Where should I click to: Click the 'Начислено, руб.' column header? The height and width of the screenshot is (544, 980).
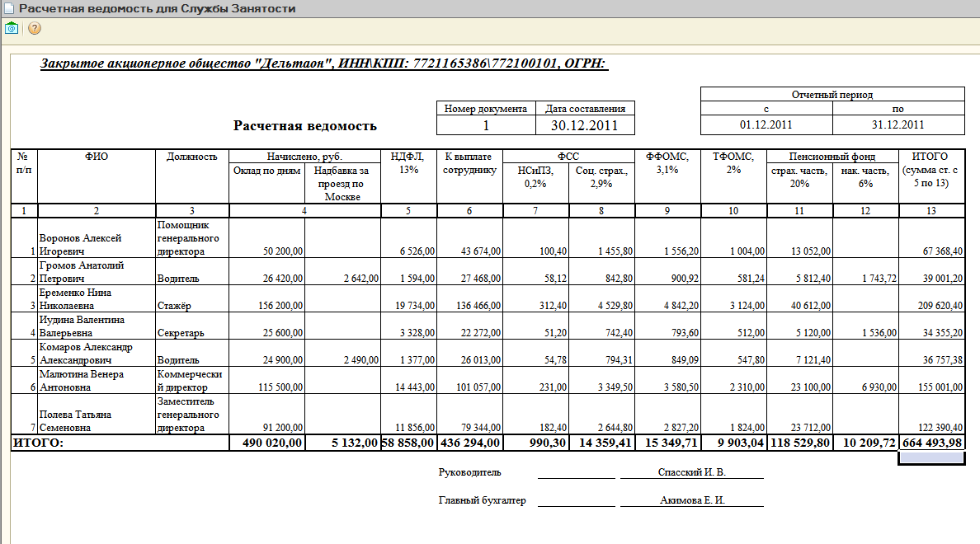pyautogui.click(x=304, y=156)
